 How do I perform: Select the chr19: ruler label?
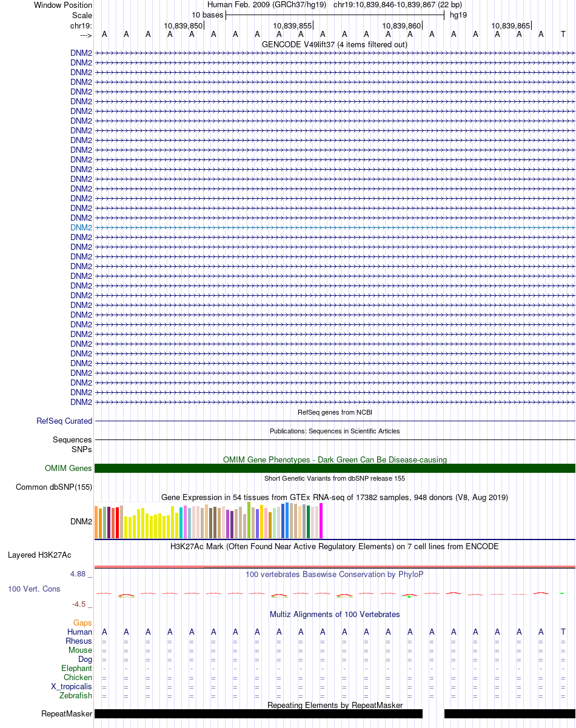81,25
